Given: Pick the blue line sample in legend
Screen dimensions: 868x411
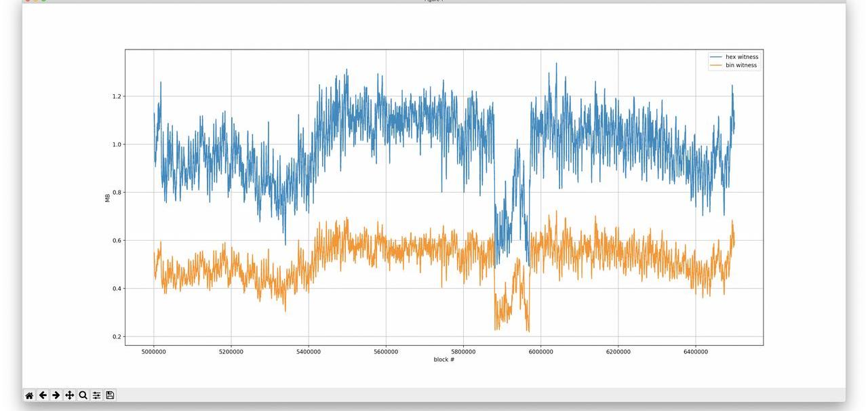Looking at the screenshot, I should point(715,57).
